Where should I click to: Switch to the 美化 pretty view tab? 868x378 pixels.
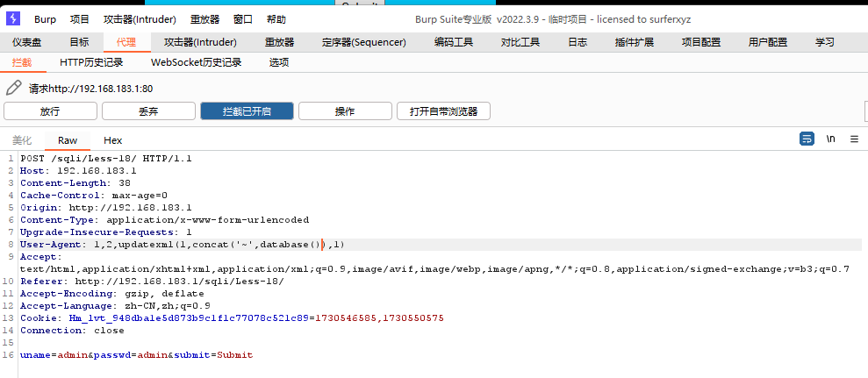point(22,140)
